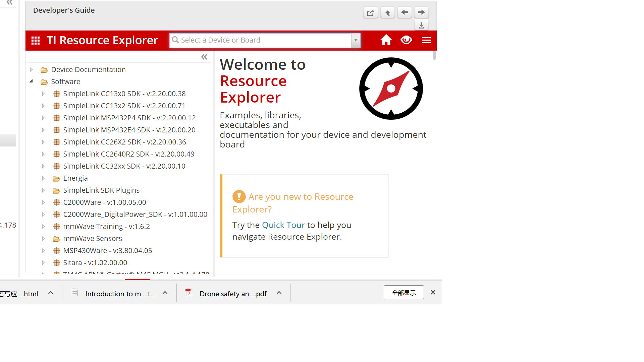Go back with the left arrow button
Viewport: 644px width, 362px height.
[405, 13]
